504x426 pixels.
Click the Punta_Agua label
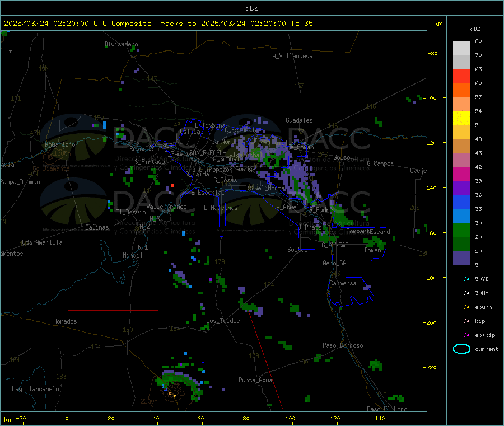(255, 380)
